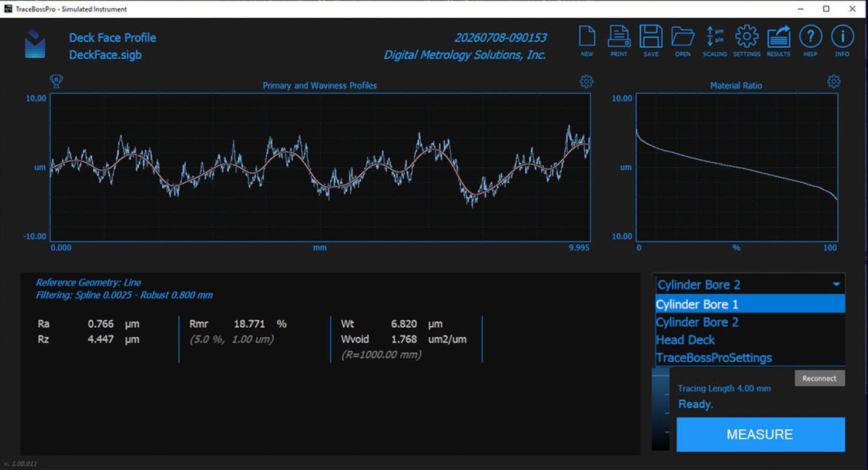The image size is (868, 470).
Task: Select Head Deck from the list
Action: click(750, 340)
